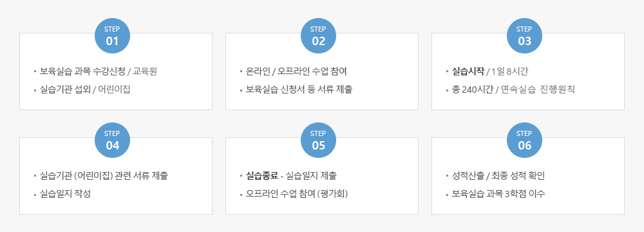Click 보육실습 과목 수강신청 / 교육원 text

pos(99,72)
